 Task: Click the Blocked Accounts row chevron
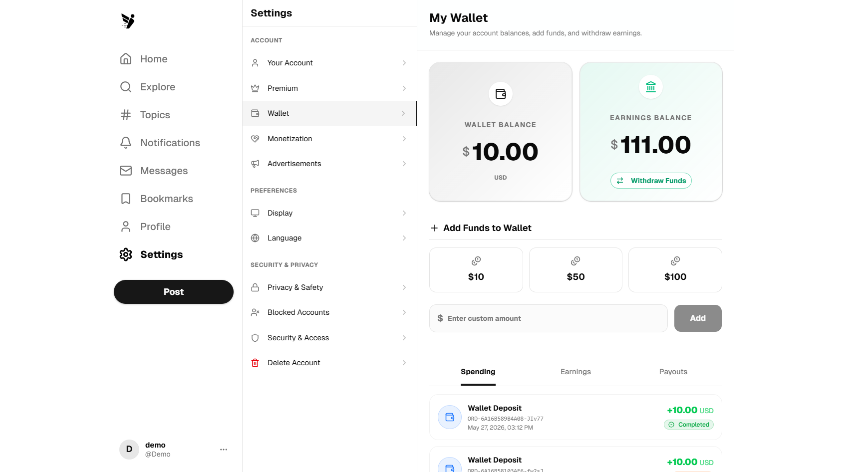tap(404, 312)
